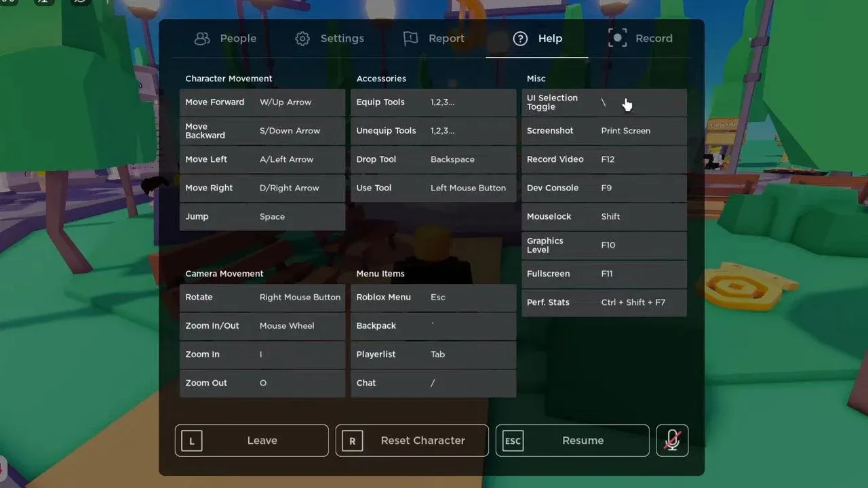Click the Help question mark icon
868x488 pixels.
[x=520, y=39]
